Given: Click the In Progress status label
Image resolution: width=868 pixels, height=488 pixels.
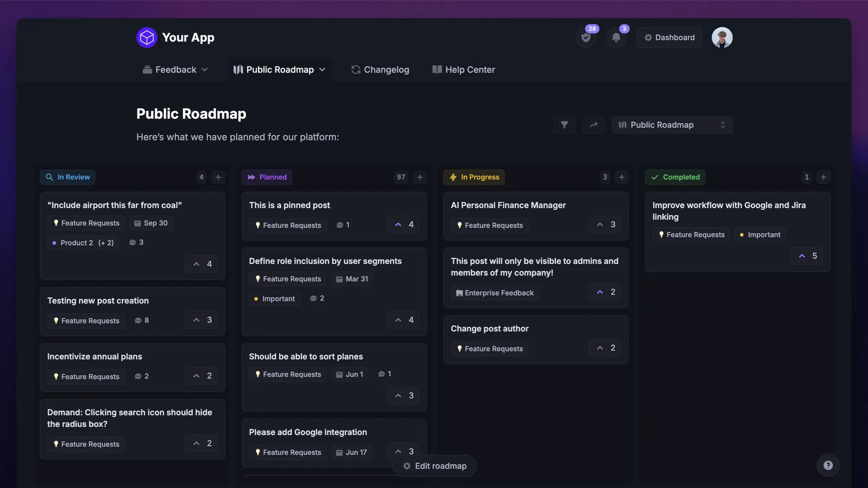Looking at the screenshot, I should pos(474,177).
